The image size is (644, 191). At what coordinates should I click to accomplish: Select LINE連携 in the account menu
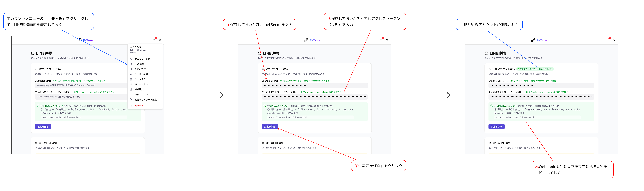141,64
